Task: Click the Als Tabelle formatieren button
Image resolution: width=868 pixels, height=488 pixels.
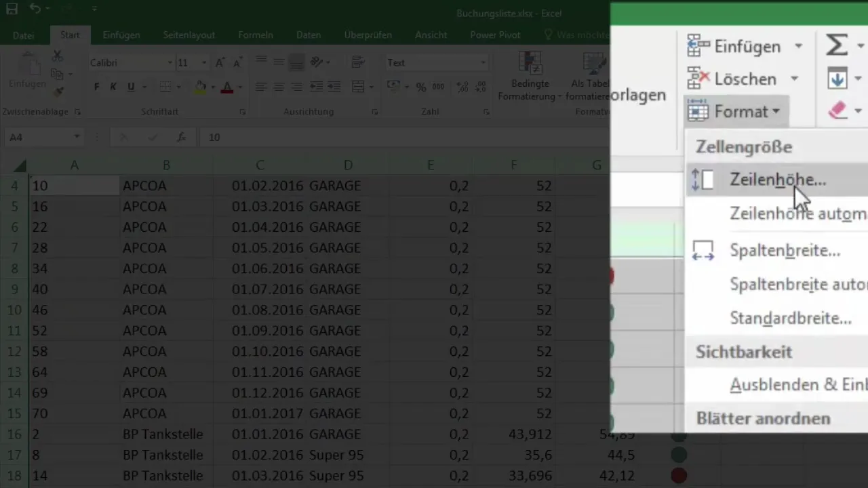Action: 589,77
